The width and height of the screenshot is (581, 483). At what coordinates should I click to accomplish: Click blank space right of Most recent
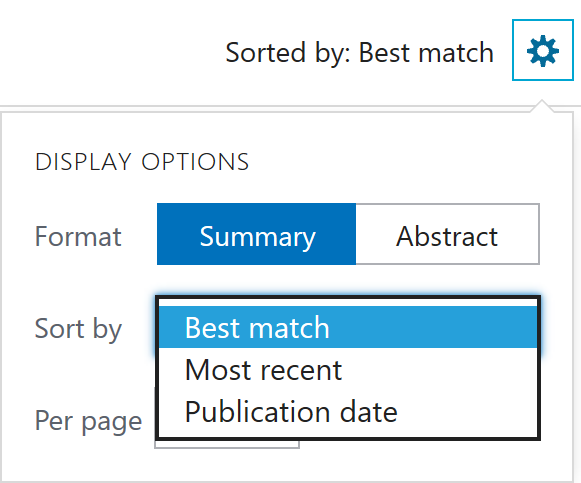point(439,369)
